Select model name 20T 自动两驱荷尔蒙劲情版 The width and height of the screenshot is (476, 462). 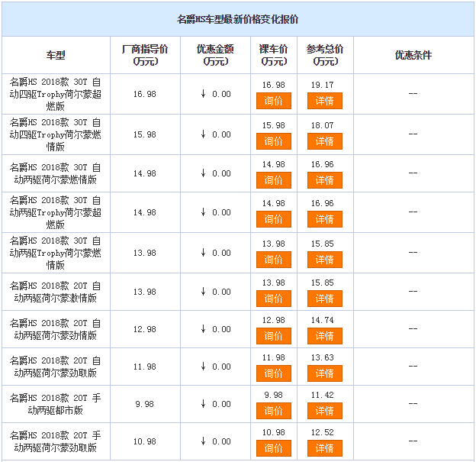coord(56,329)
